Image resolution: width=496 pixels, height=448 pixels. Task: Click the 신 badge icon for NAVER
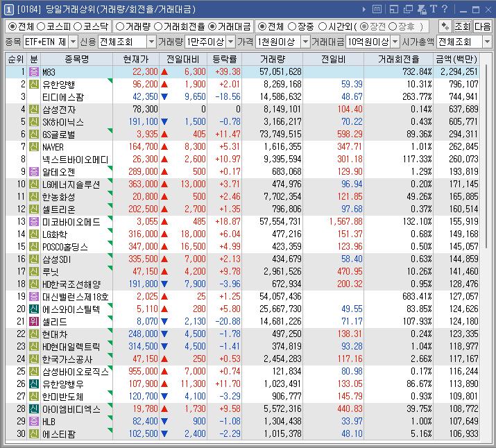(34, 147)
